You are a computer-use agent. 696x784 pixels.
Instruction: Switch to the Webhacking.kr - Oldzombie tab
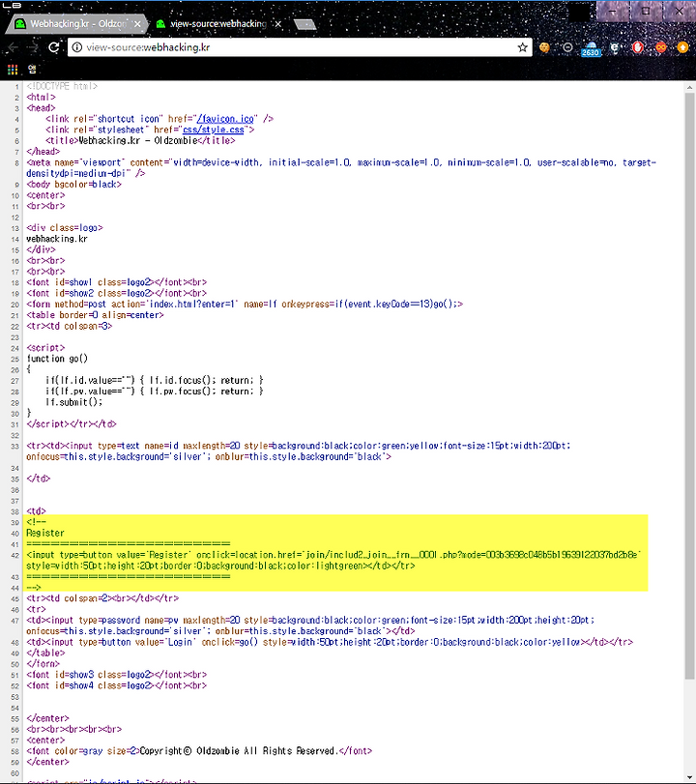(77, 23)
